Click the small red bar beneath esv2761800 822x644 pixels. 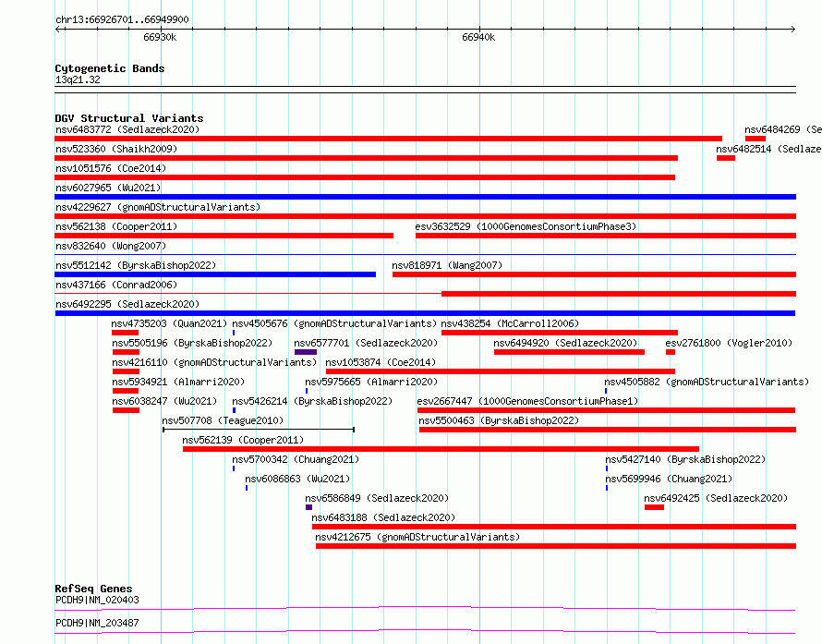[671, 352]
